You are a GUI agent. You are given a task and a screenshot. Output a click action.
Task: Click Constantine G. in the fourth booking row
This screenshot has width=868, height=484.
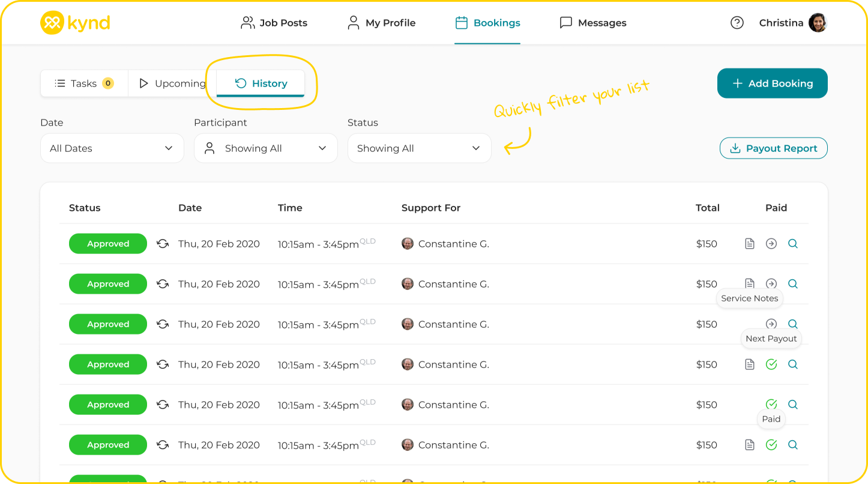[x=454, y=365]
